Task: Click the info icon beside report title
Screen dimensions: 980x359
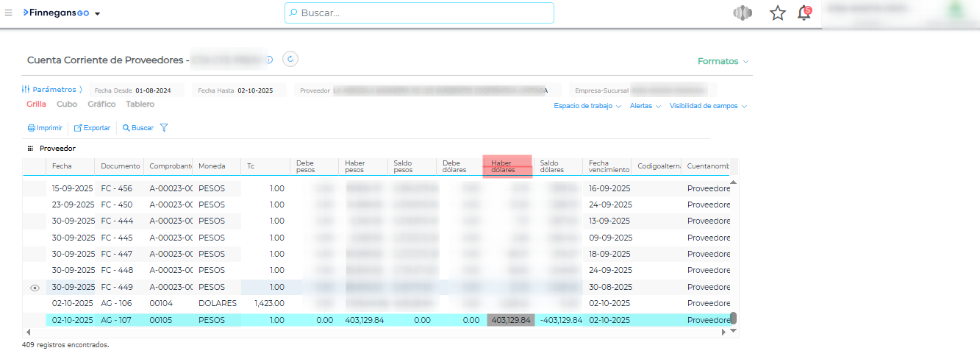Action: coord(269,60)
